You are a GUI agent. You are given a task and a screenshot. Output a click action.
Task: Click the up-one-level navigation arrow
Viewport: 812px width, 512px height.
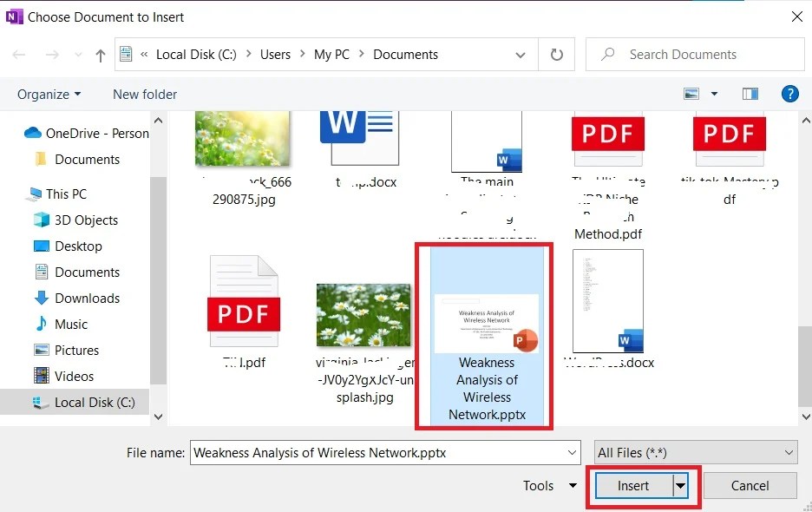[x=101, y=55]
